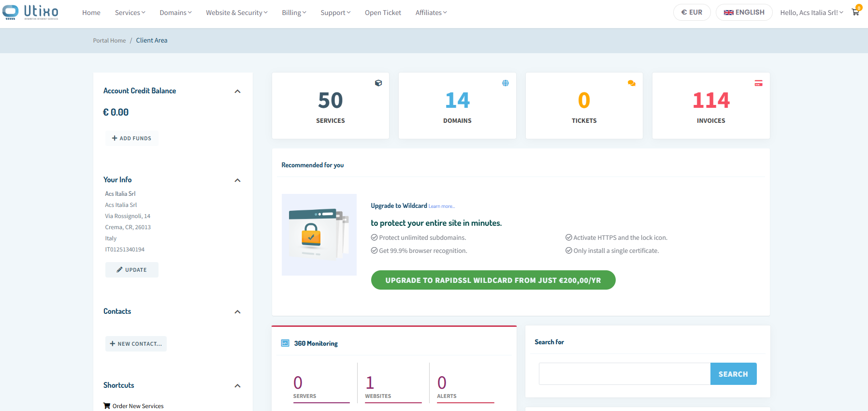Click the chat bubbles icon on Tickets card
The image size is (868, 411).
tap(631, 83)
